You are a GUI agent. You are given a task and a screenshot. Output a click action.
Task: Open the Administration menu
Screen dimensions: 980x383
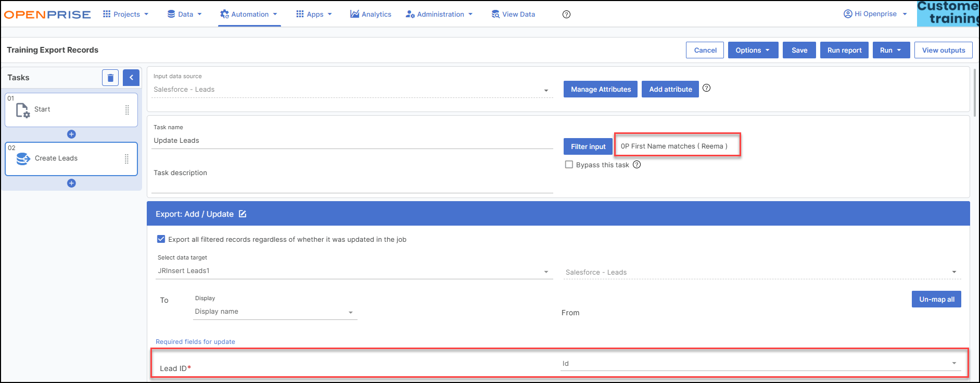tap(439, 15)
